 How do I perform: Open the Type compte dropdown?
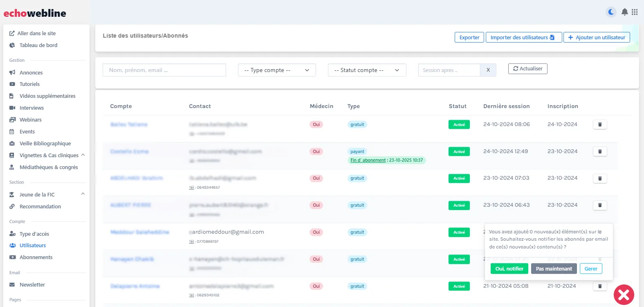click(277, 70)
